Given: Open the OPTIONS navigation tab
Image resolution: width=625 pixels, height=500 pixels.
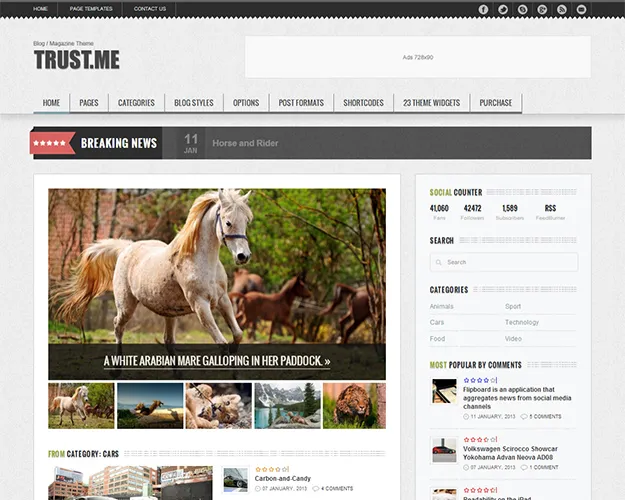Looking at the screenshot, I should pyautogui.click(x=246, y=103).
